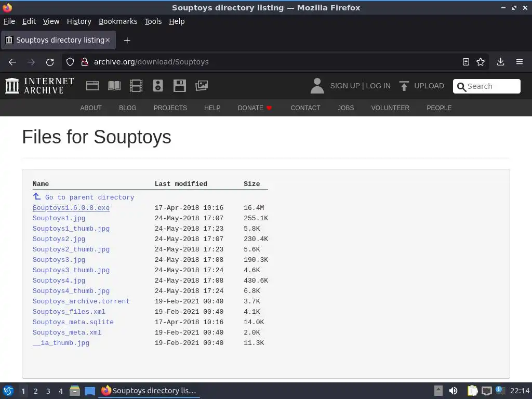Open the Firefox hamburger menu
Screen dimensions: 532x399
click(520, 62)
